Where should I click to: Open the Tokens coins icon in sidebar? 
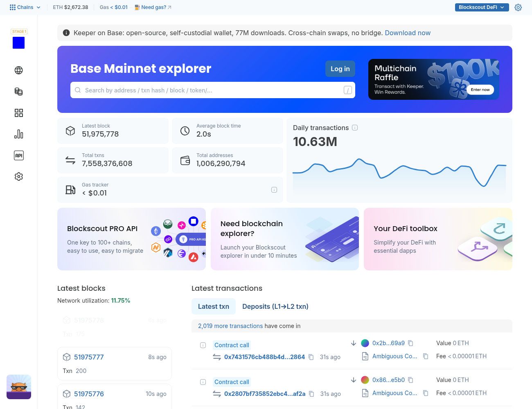[19, 92]
